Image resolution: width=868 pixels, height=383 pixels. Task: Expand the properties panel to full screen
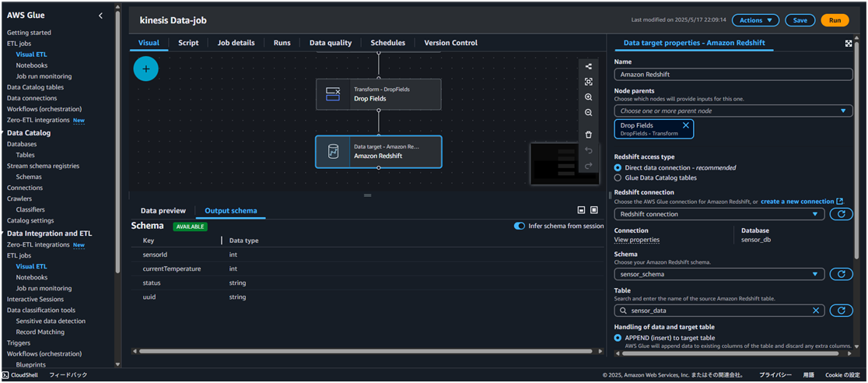[x=849, y=44]
